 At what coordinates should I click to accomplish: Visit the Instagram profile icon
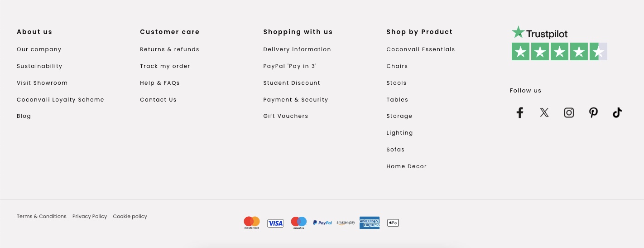pyautogui.click(x=569, y=113)
